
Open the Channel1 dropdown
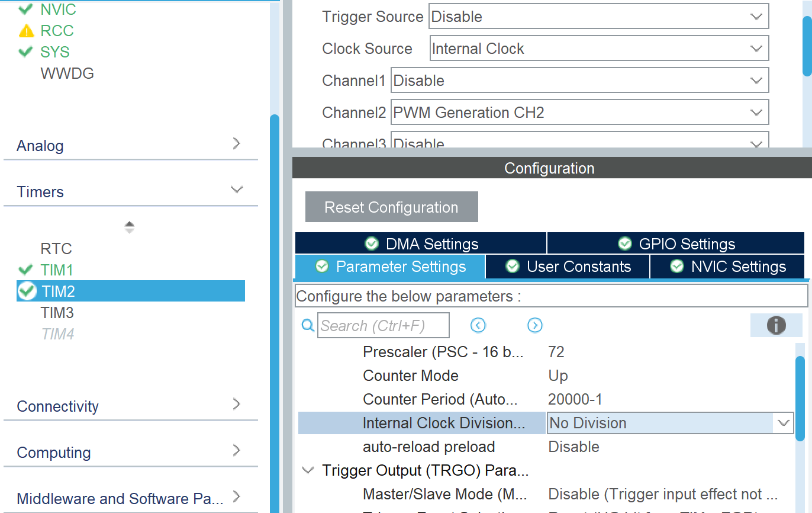tap(580, 81)
